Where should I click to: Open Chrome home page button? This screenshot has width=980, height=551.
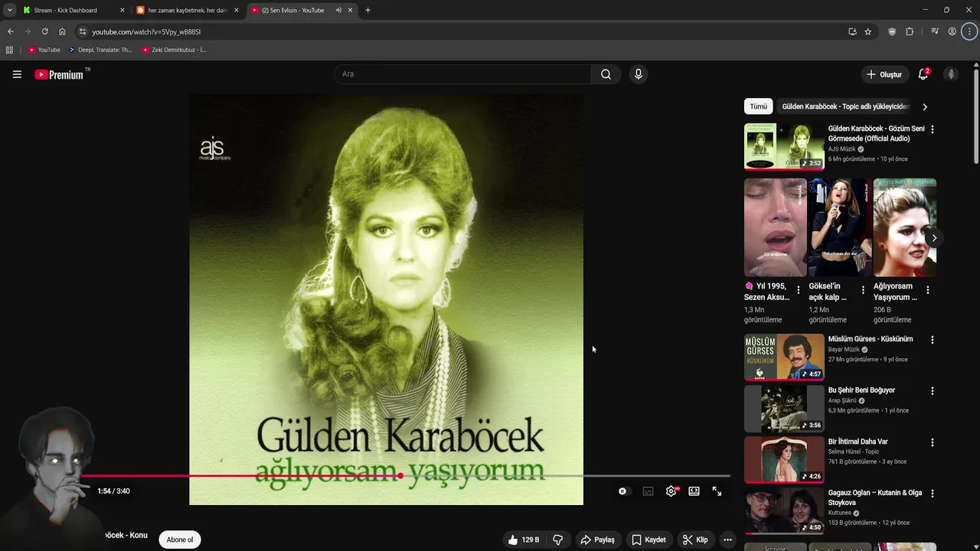(62, 31)
